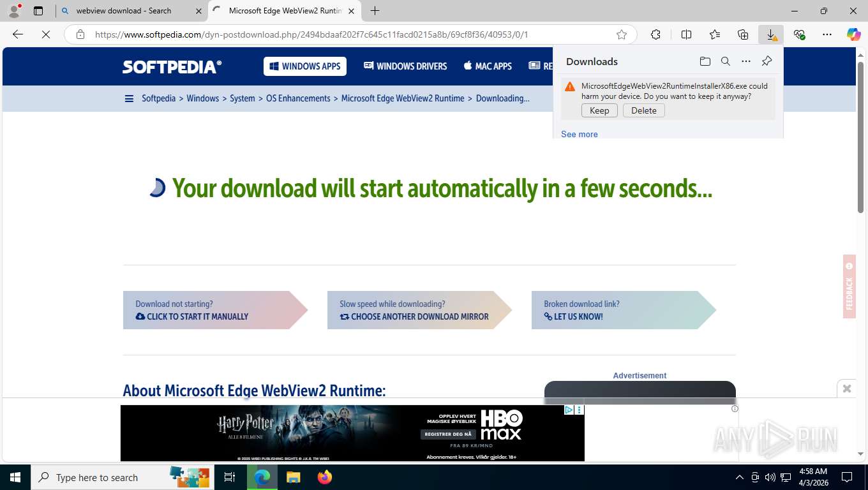Go to Softpedia logo homepage
The height and width of the screenshot is (490, 868).
pyautogui.click(x=172, y=66)
